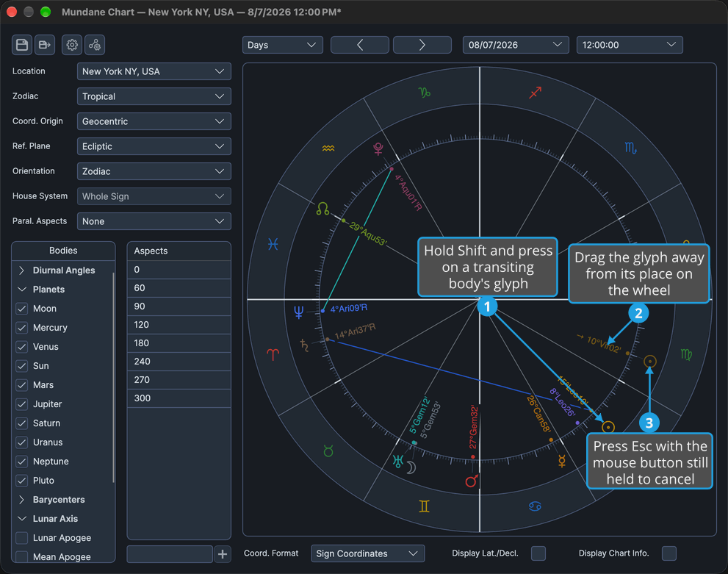This screenshot has height=574, width=728.
Task: Open the Zodiac dropdown showing Tropical
Action: pyautogui.click(x=154, y=96)
